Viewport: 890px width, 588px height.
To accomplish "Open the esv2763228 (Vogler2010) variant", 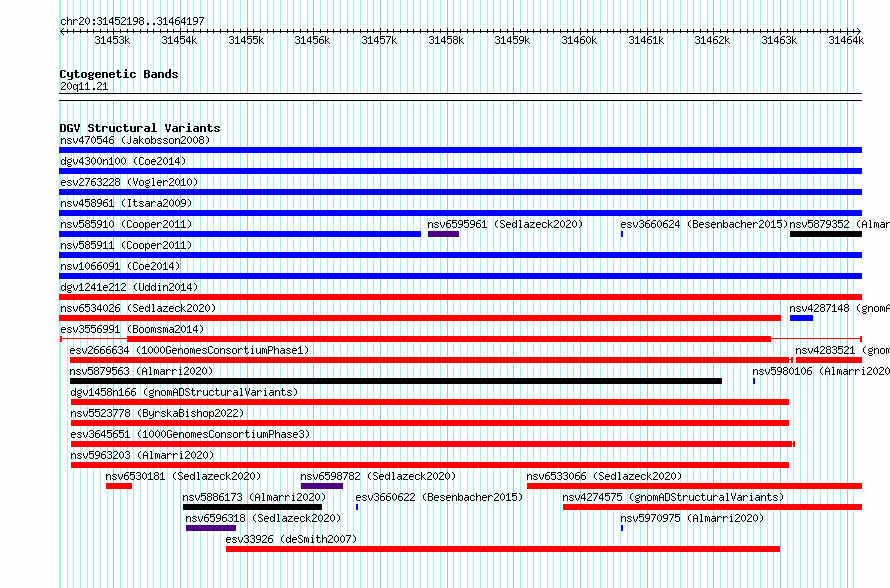I will coord(460,192).
